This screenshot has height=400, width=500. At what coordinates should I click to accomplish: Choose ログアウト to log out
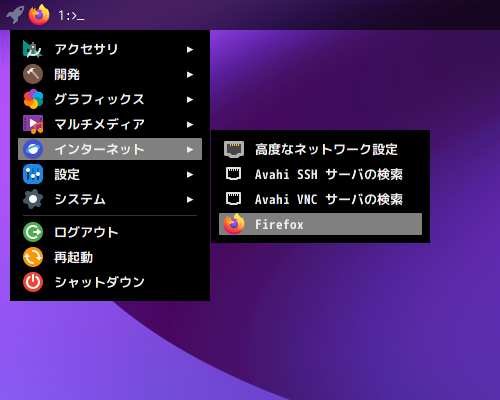(x=110, y=232)
